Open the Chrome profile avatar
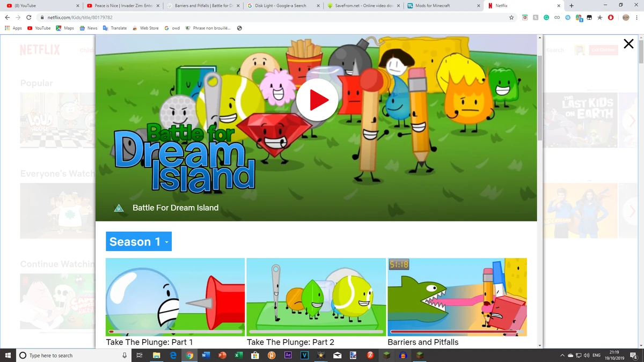 pos(626,17)
